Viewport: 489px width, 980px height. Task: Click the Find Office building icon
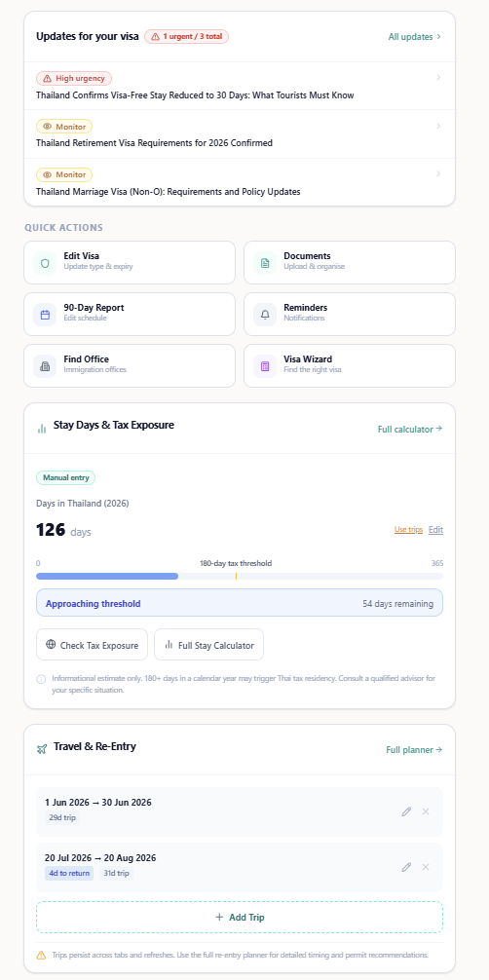click(x=45, y=367)
